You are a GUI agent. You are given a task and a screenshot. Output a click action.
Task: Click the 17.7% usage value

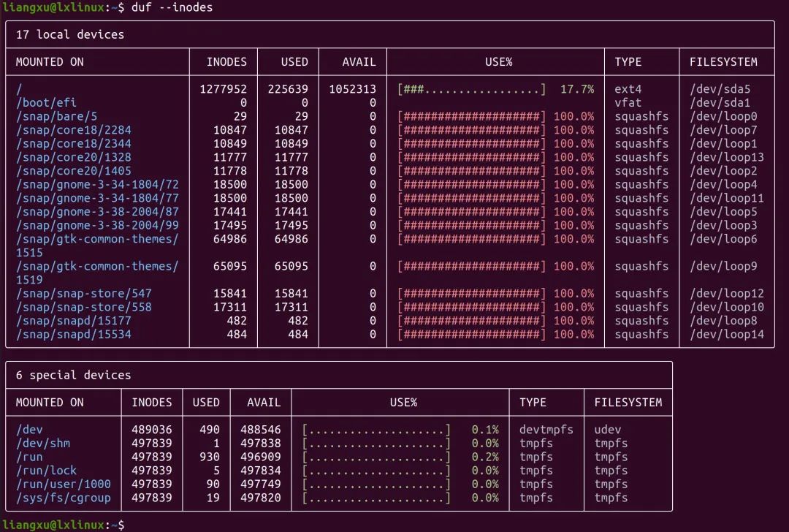pyautogui.click(x=577, y=89)
